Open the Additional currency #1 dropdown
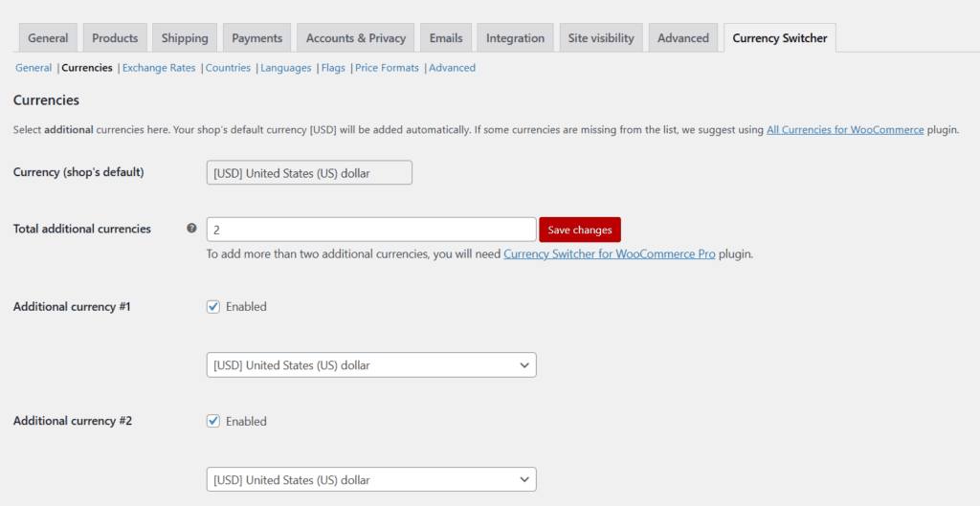 pyautogui.click(x=371, y=365)
